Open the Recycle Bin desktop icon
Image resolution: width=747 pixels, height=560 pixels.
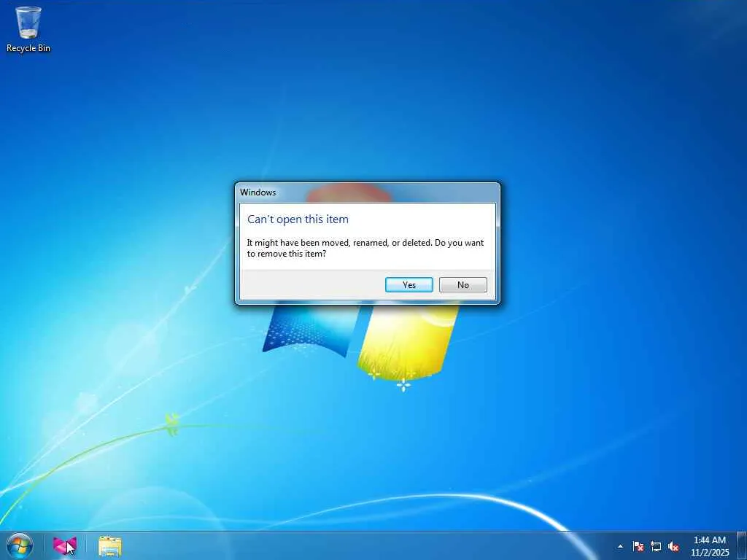pyautogui.click(x=28, y=29)
